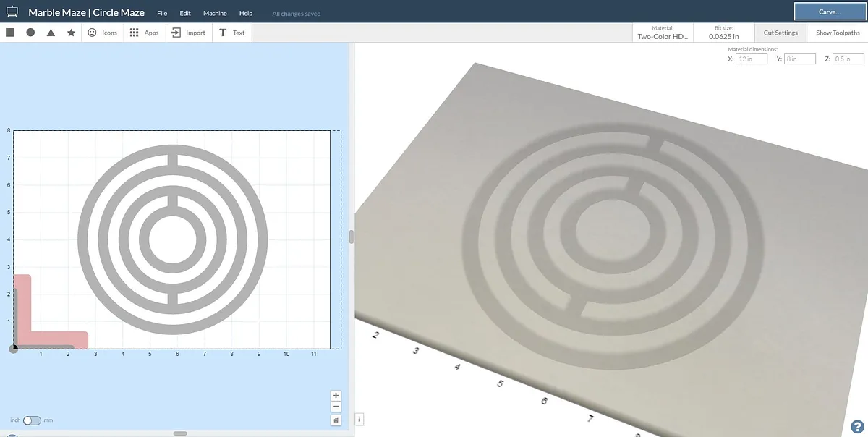
Task: Open the Bit size dropdown
Action: (723, 33)
